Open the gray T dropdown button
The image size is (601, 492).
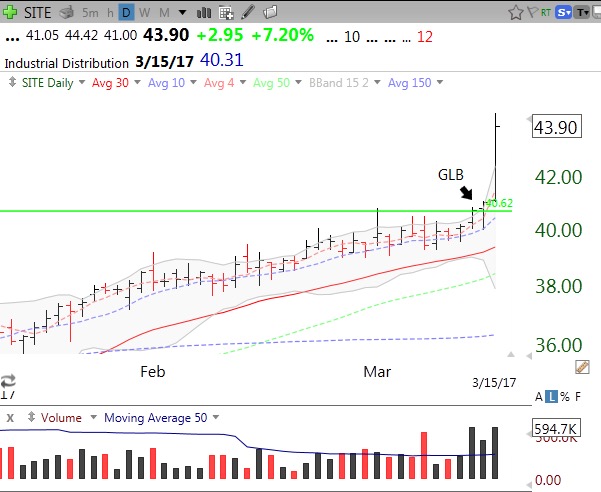pyautogui.click(x=582, y=13)
